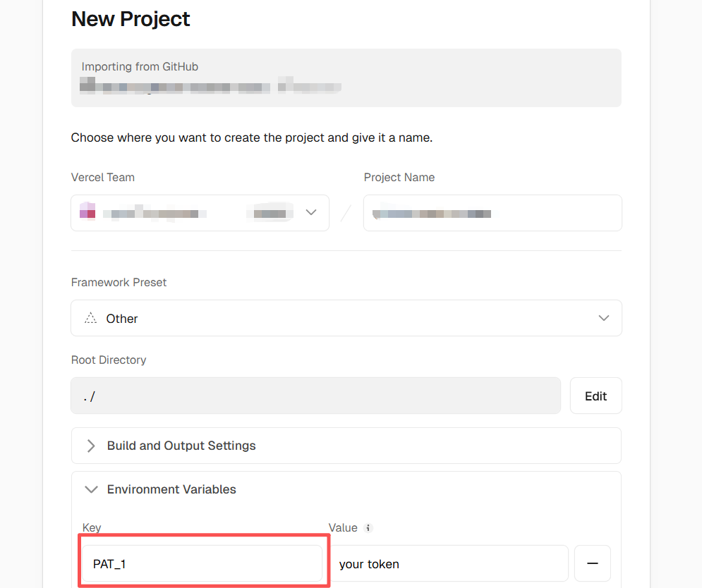Click the Vercel Team avatar icon

pos(87,212)
